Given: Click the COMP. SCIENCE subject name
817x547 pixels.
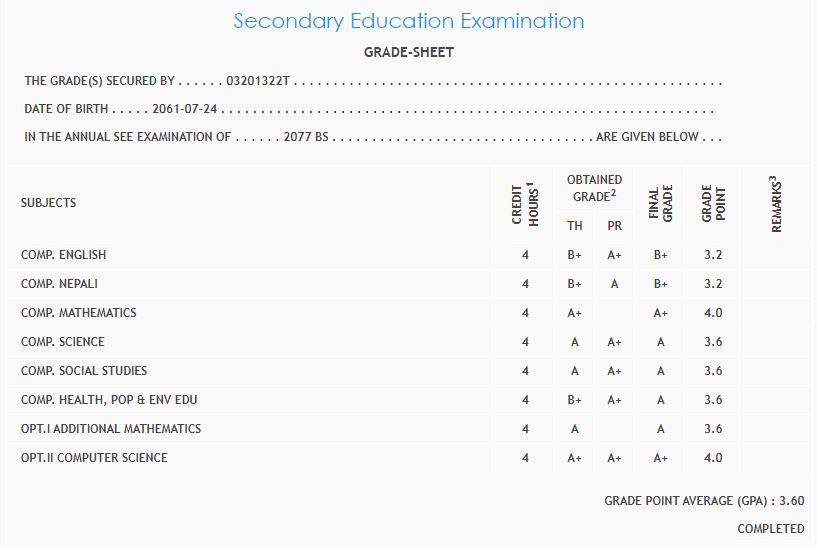Looking at the screenshot, I should coord(62,342).
